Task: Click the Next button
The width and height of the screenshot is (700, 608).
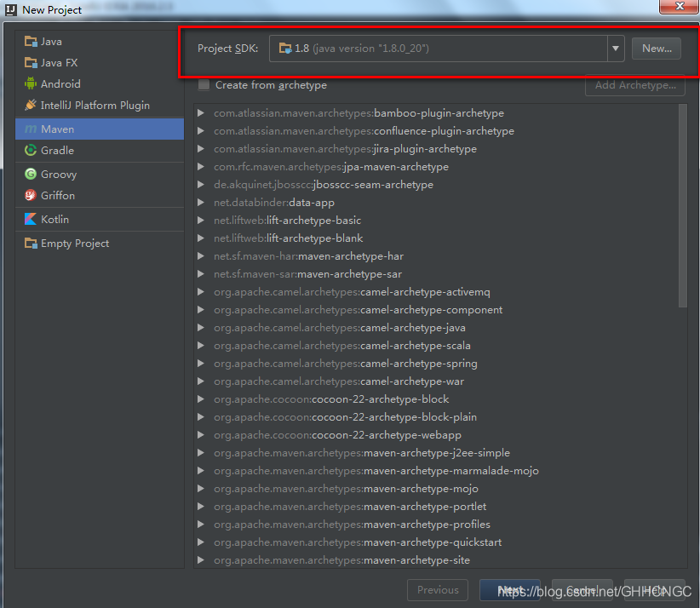Action: pyautogui.click(x=510, y=590)
